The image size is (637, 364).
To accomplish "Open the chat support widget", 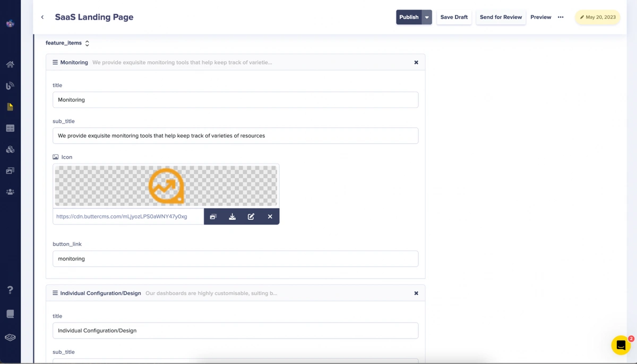I will click(x=621, y=345).
